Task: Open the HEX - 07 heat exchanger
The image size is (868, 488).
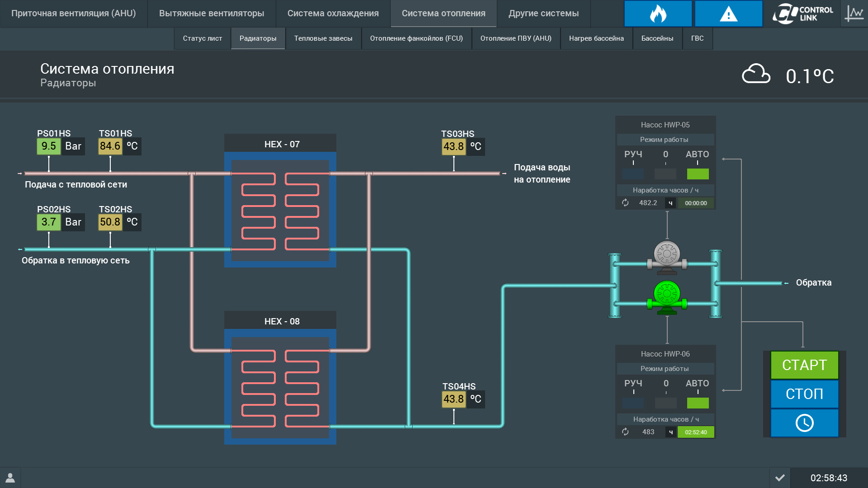Action: (x=280, y=201)
